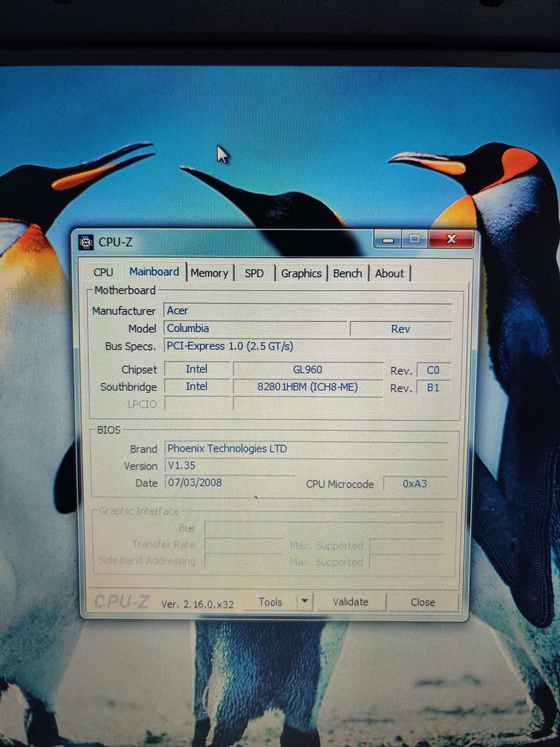Go to the Bench tab

coord(348,273)
